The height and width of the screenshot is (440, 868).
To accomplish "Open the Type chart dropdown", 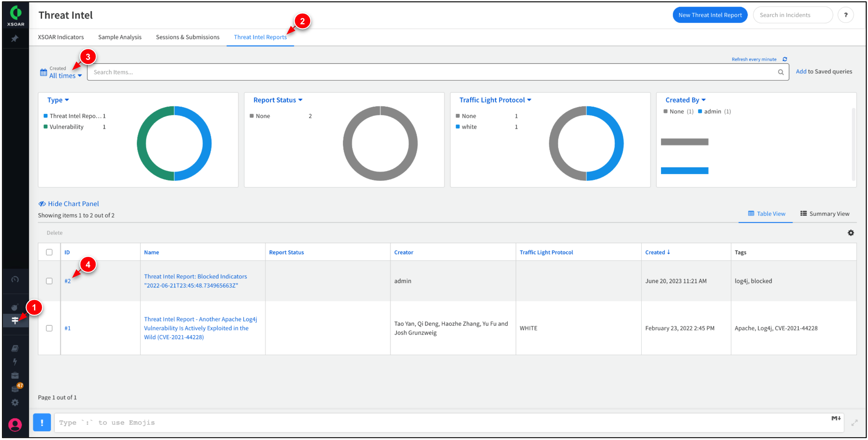I will pos(58,100).
